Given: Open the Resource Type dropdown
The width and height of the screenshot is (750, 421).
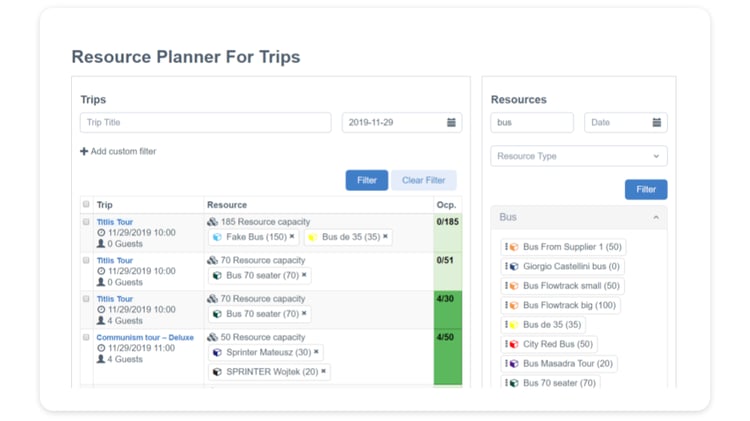Looking at the screenshot, I should pyautogui.click(x=578, y=156).
